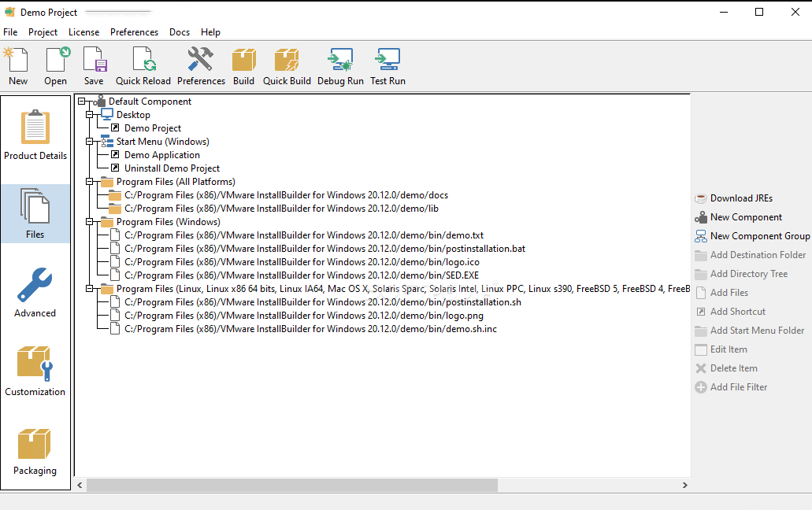The height and width of the screenshot is (510, 812).
Task: Select Program Files (All Platforms) folder
Action: coord(176,182)
